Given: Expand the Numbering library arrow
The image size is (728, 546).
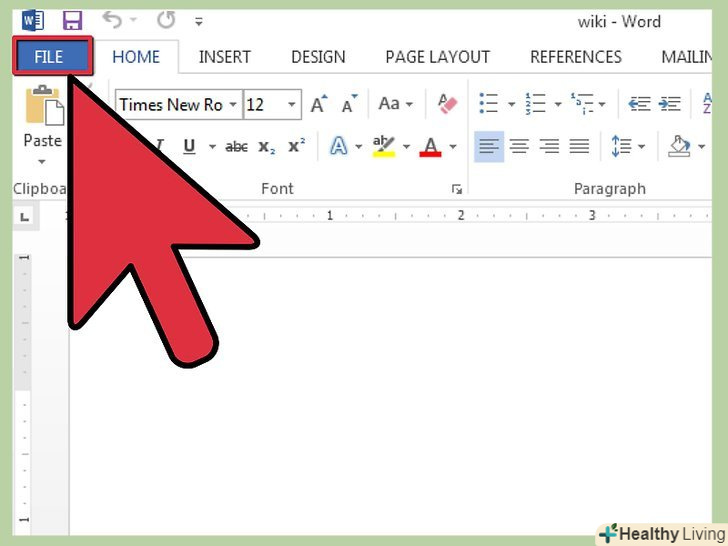Looking at the screenshot, I should 558,104.
